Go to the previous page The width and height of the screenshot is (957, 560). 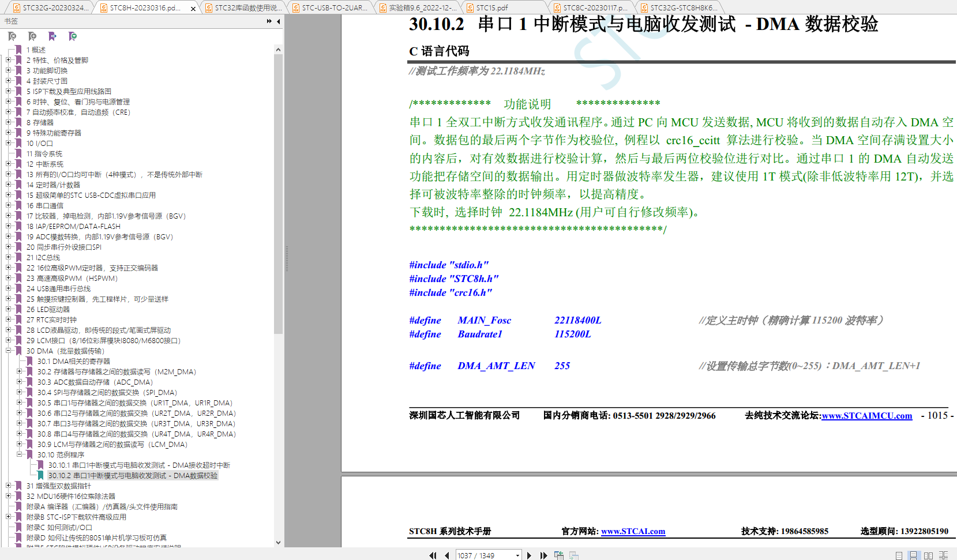pos(447,555)
